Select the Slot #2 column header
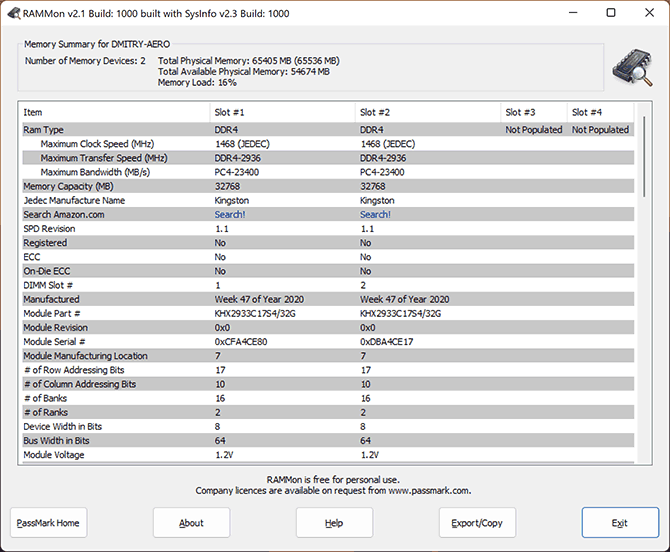This screenshot has height=552, width=670. point(427,112)
